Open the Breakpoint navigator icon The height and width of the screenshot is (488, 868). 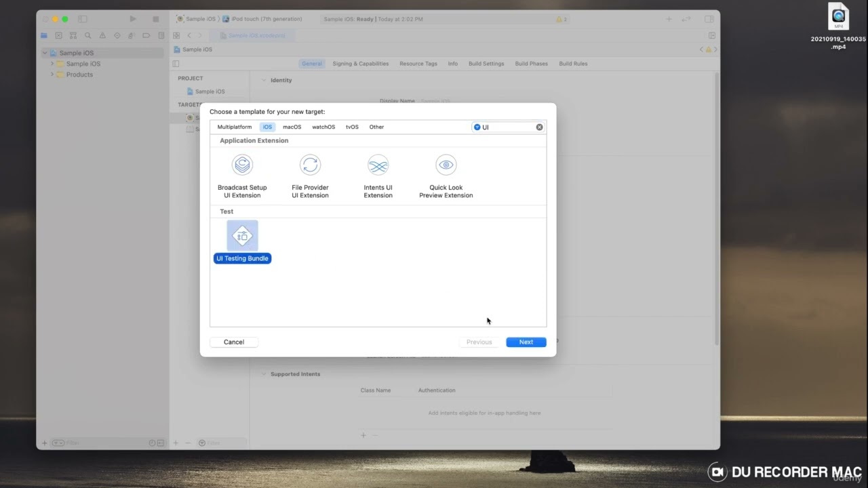146,35
